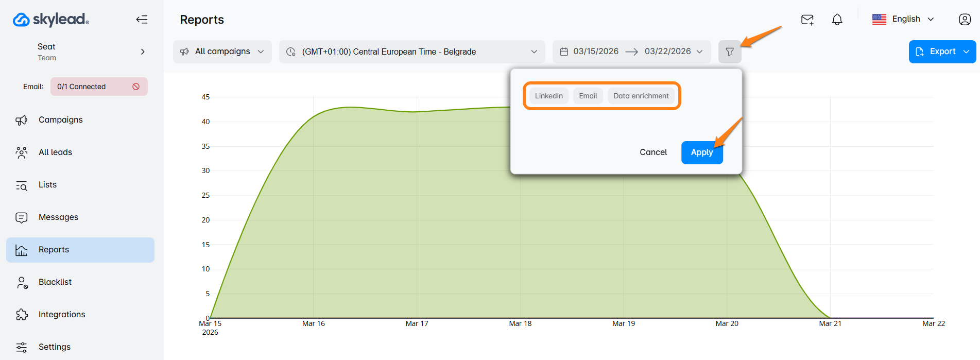Toggle the LinkedIn filter chip
Viewport: 980px width, 360px height.
pyautogui.click(x=548, y=96)
